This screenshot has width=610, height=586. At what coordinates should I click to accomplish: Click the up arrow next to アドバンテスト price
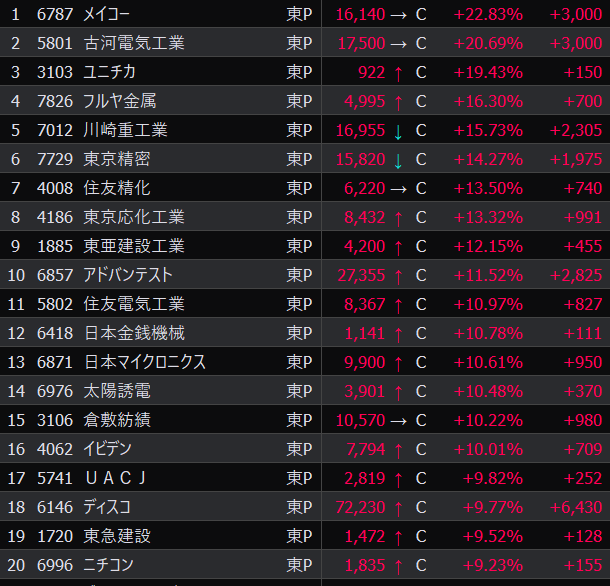398,276
